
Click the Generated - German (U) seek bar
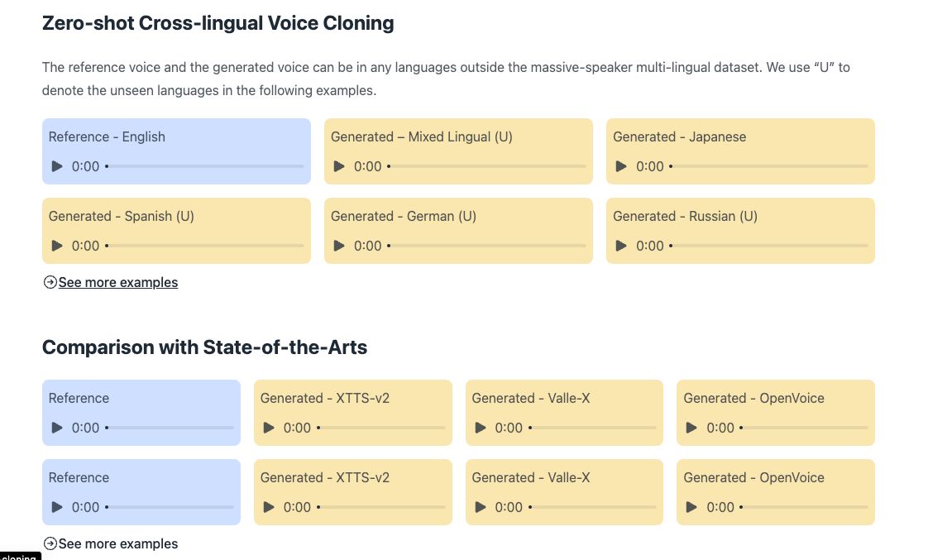(488, 246)
